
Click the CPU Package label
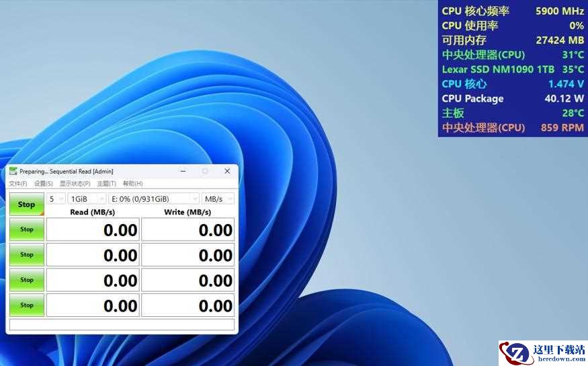pos(472,99)
